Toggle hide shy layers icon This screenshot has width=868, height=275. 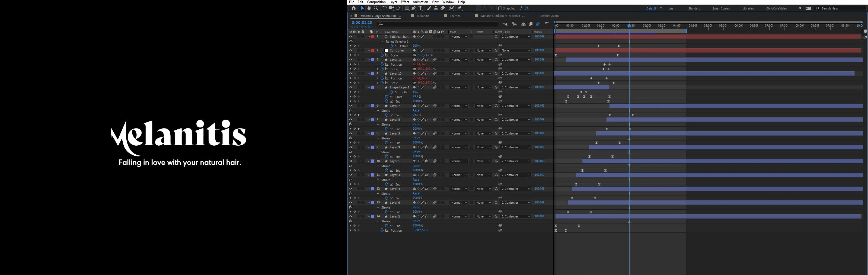(523, 24)
